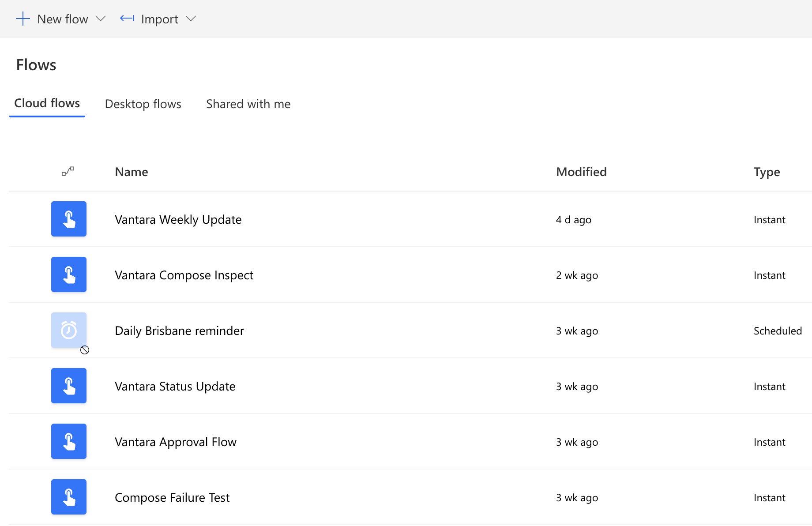Image resolution: width=812 pixels, height=526 pixels.
Task: Click '3 wk ago' for Compose Failure Test
Action: click(577, 498)
